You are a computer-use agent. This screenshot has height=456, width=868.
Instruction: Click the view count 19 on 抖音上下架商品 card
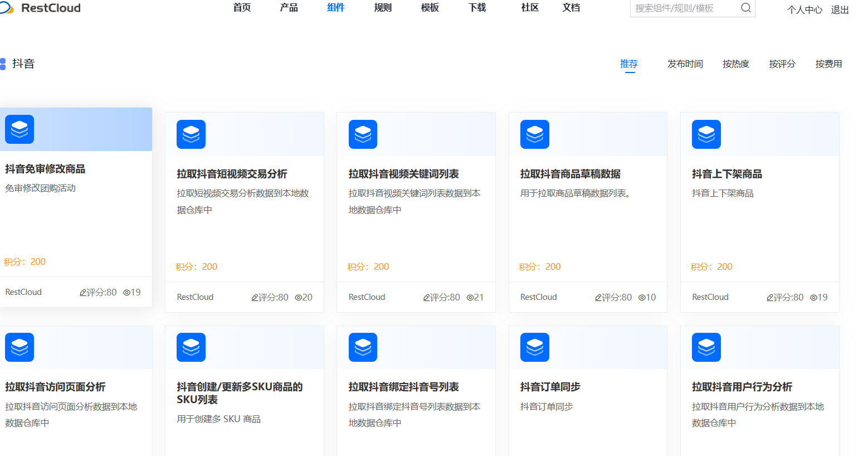(819, 297)
